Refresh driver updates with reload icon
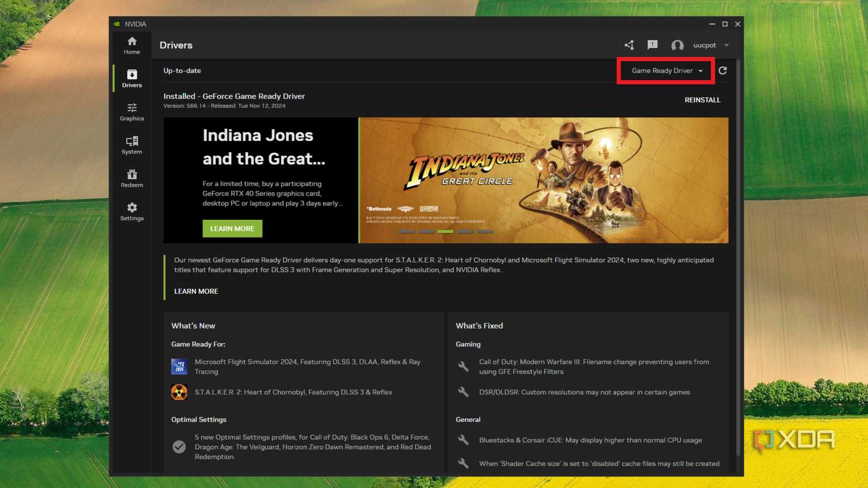 (x=723, y=70)
